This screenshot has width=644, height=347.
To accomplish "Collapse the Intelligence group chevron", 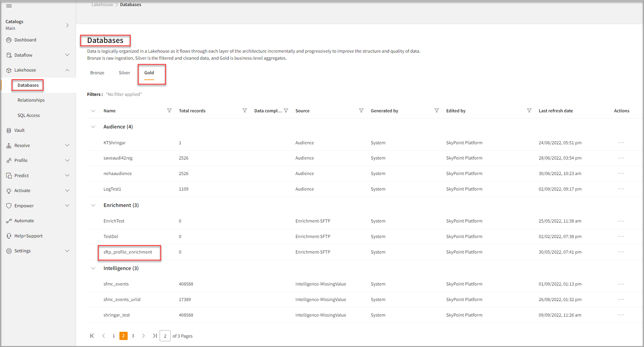I will (93, 268).
